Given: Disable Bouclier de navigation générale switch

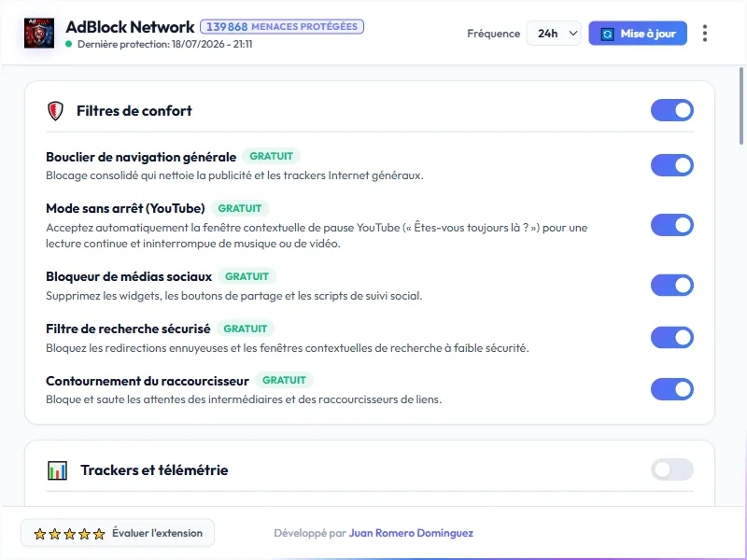Looking at the screenshot, I should 671,165.
